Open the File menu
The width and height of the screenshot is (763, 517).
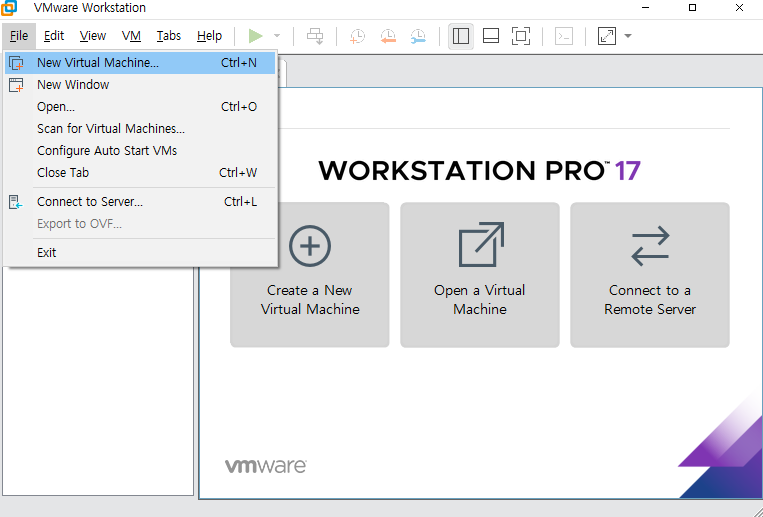(19, 36)
